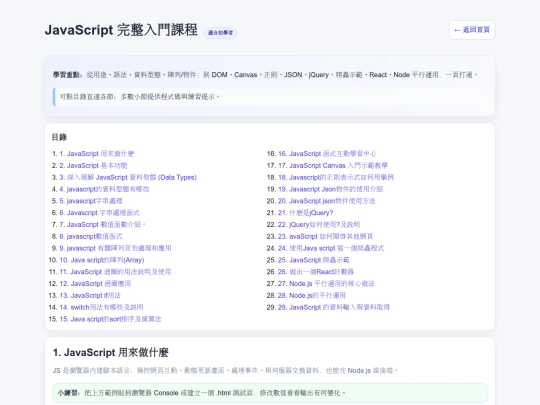Open link 3 about JavaScript Data Types
Image resolution: width=540 pixels, height=405 pixels.
pos(128,177)
